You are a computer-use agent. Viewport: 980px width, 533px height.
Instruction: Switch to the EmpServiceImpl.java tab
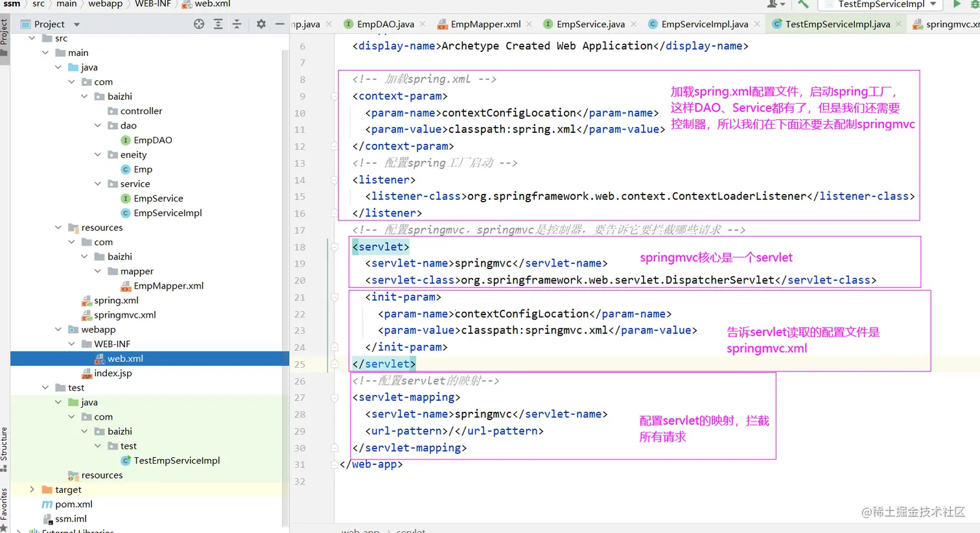705,24
